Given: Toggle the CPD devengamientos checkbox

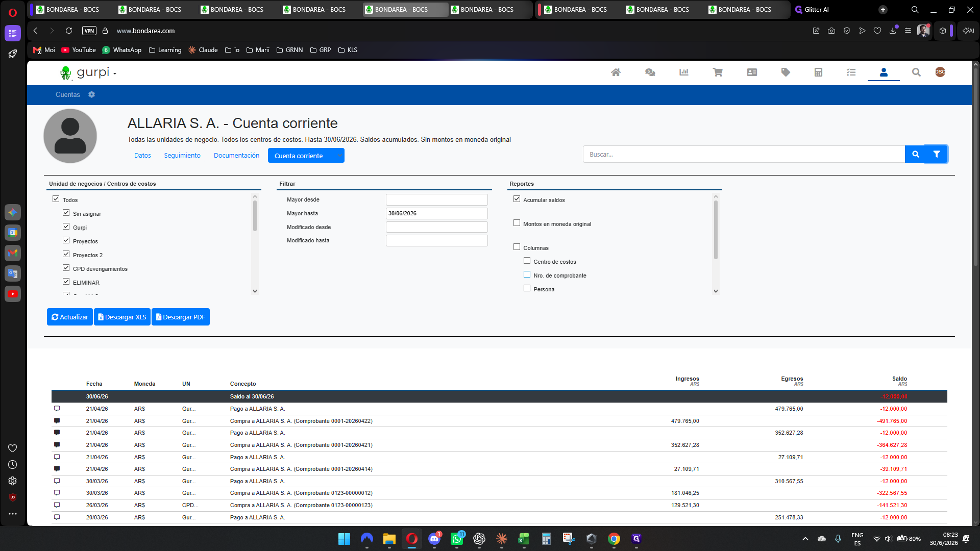Looking at the screenshot, I should point(66,268).
